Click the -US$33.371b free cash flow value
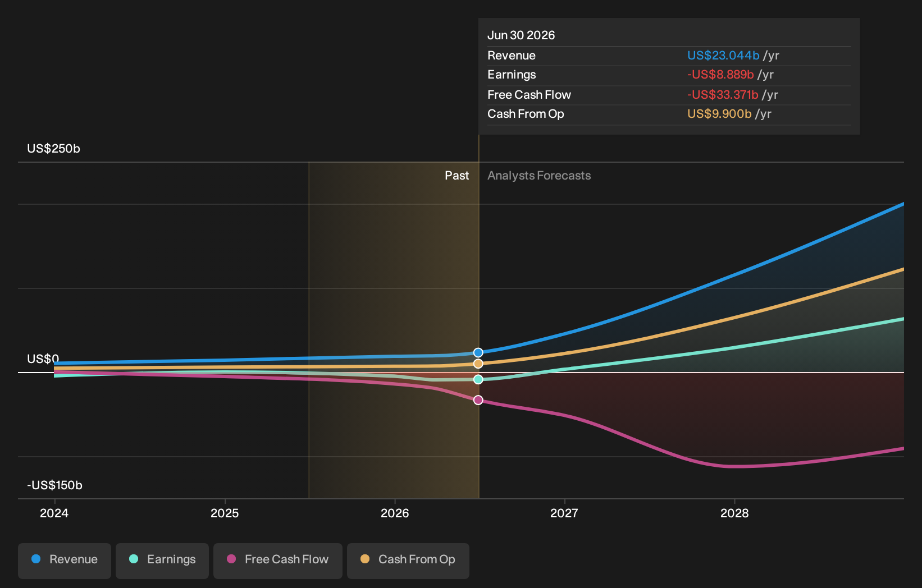Image resolution: width=922 pixels, height=588 pixels. click(x=723, y=95)
